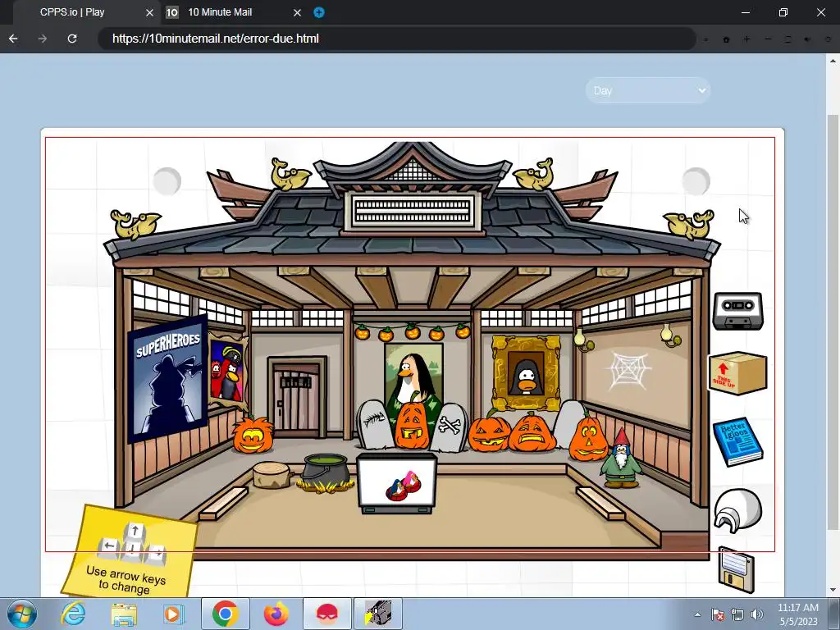The height and width of the screenshot is (630, 840).
Task: Open Google Chrome from taskbar
Action: point(225,614)
